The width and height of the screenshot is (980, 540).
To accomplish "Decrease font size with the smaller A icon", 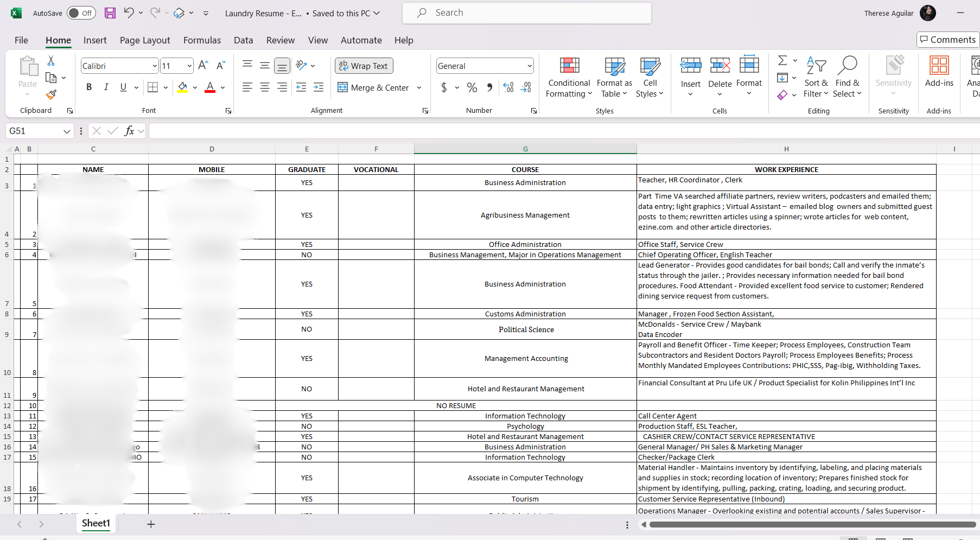I will [220, 66].
